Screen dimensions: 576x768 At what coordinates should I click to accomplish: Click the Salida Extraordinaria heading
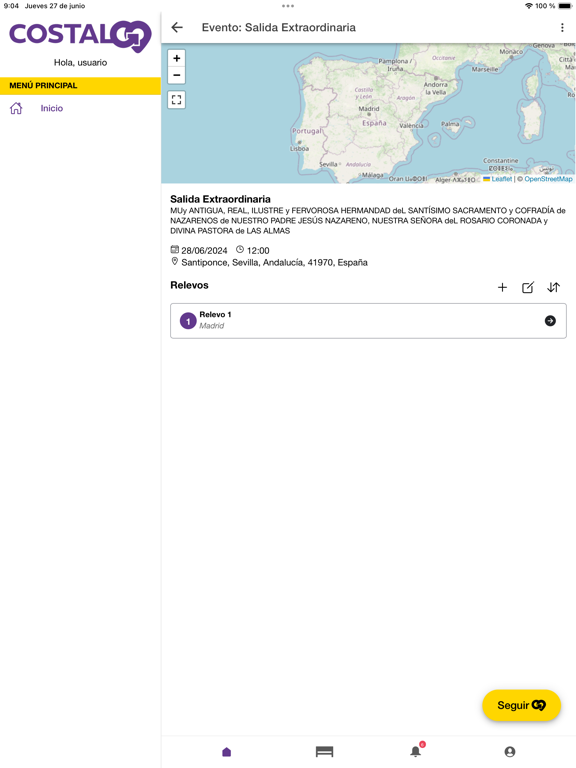[x=220, y=199]
